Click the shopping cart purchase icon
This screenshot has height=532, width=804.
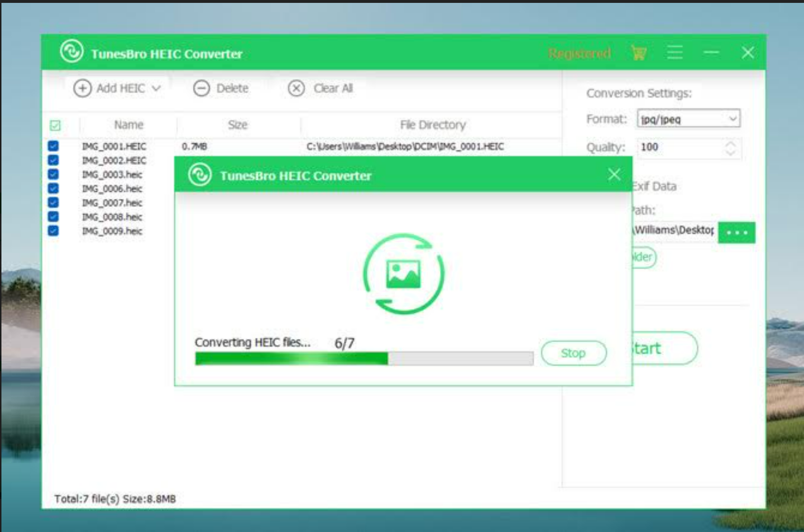pos(638,53)
